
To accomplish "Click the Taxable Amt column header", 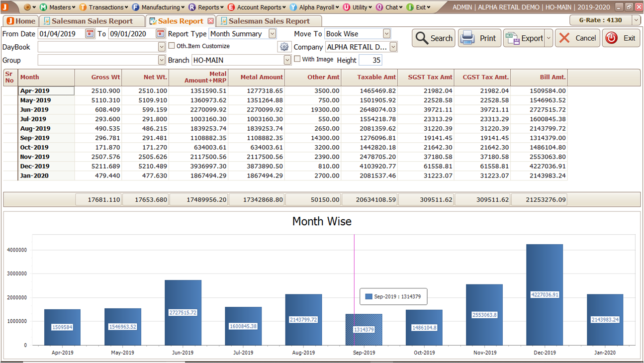I will pos(369,77).
